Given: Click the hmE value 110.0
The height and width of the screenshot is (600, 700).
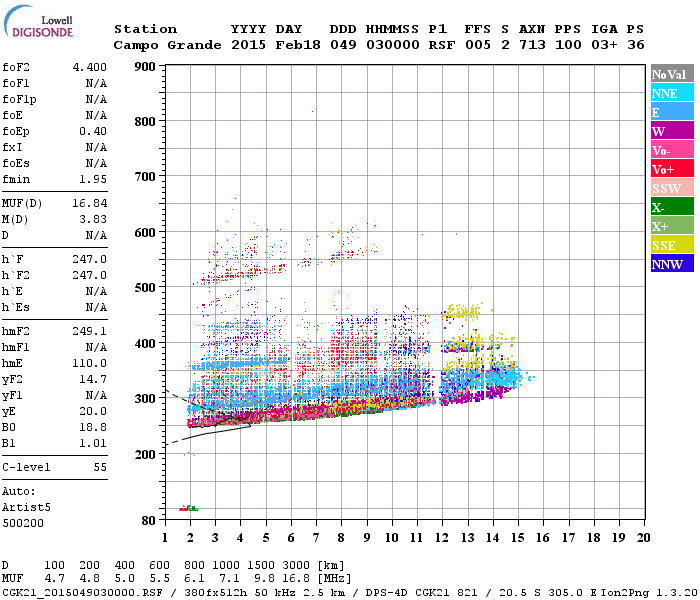Looking at the screenshot, I should click(90, 363).
